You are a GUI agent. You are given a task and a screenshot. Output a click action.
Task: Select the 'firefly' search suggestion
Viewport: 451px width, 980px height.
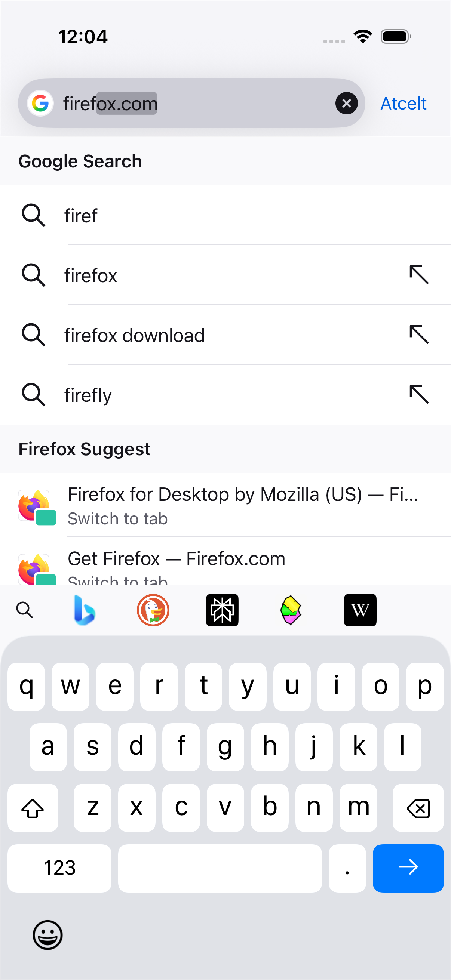click(x=225, y=395)
